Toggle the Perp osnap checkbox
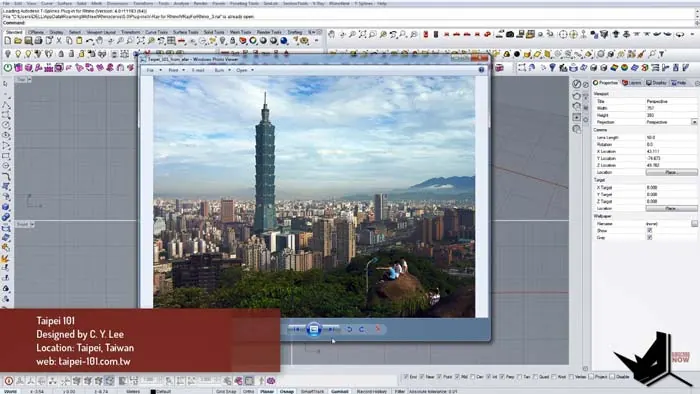Screen dimensions: 700x394 pyautogui.click(x=502, y=377)
